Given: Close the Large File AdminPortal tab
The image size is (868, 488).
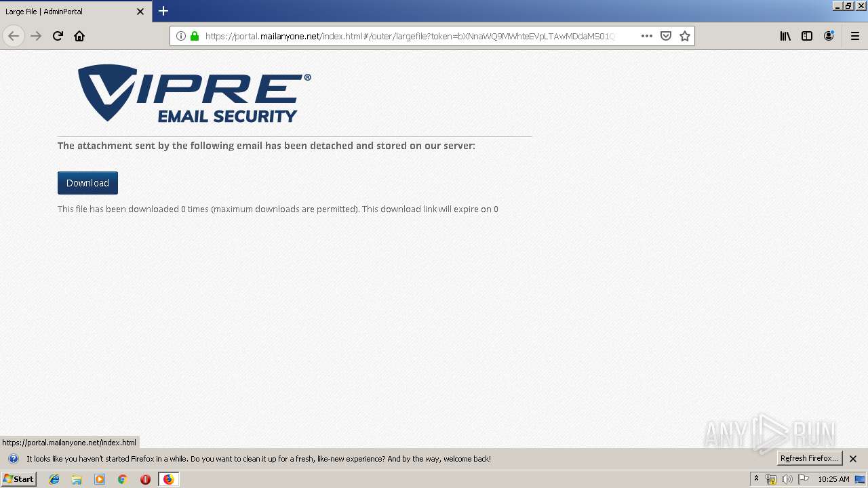Looking at the screenshot, I should tap(140, 12).
